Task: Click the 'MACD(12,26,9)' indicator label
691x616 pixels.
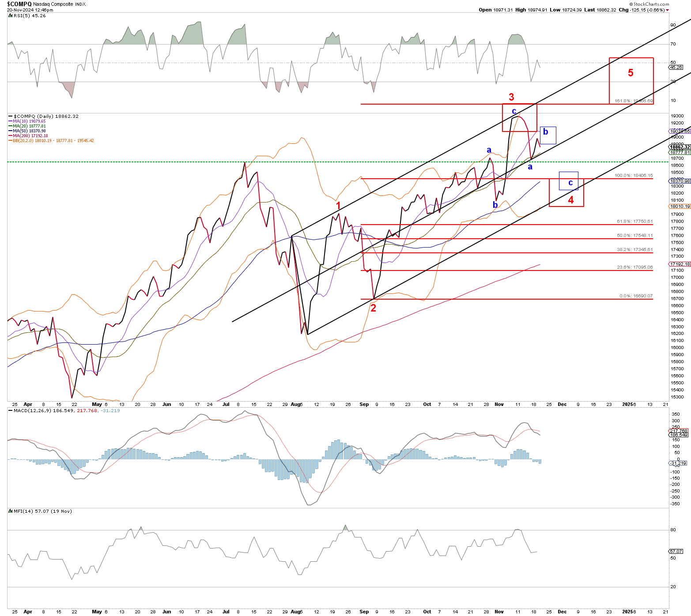Action: pyautogui.click(x=33, y=410)
